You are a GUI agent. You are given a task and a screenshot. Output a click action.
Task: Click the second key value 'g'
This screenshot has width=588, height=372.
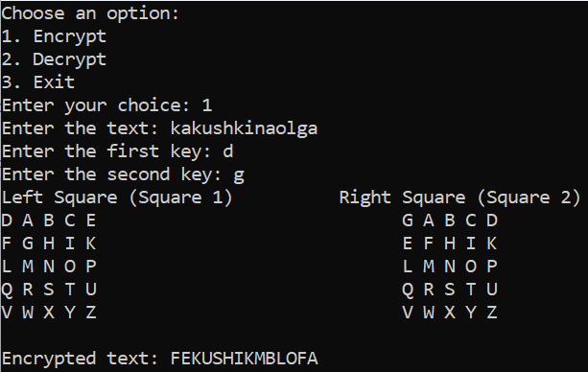point(239,175)
